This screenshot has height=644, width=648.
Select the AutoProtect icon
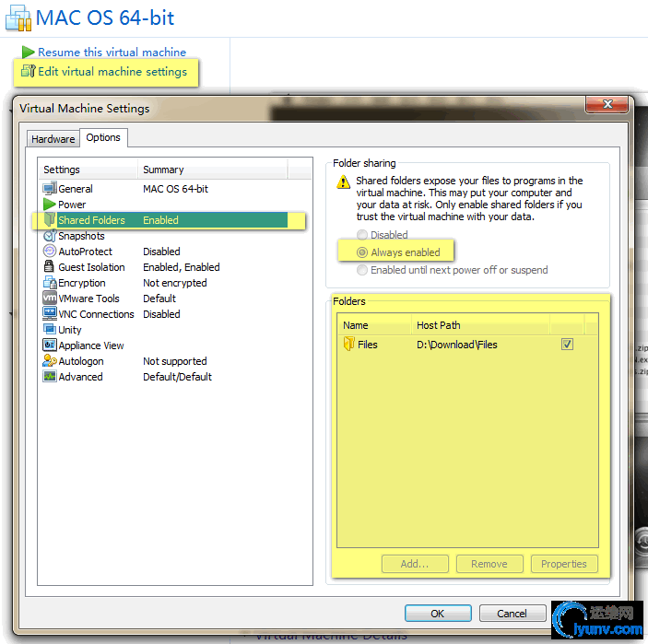pyautogui.click(x=50, y=252)
